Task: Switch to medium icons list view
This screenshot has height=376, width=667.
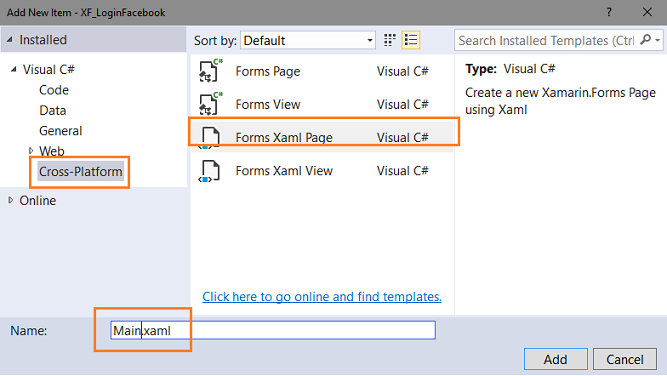Action: 410,40
